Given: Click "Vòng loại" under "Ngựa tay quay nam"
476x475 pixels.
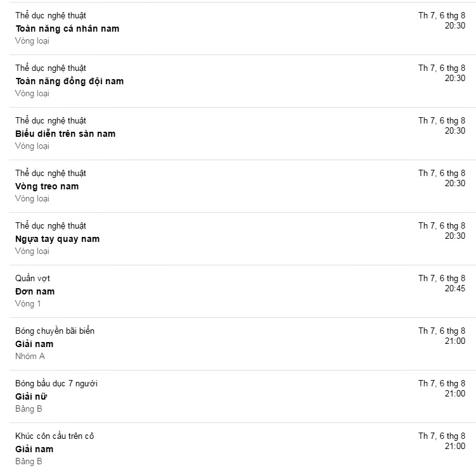Looking at the screenshot, I should tap(32, 251).
